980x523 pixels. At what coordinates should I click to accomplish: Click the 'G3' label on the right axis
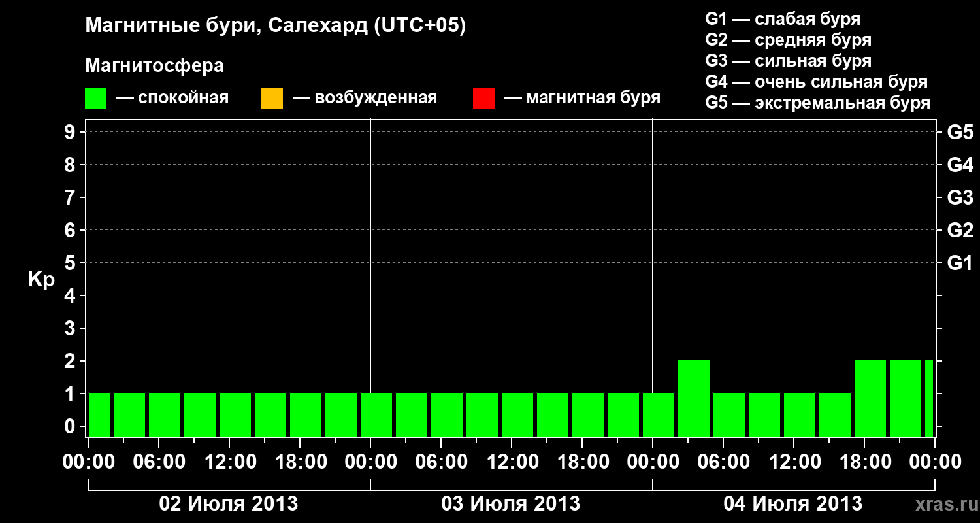click(x=960, y=197)
